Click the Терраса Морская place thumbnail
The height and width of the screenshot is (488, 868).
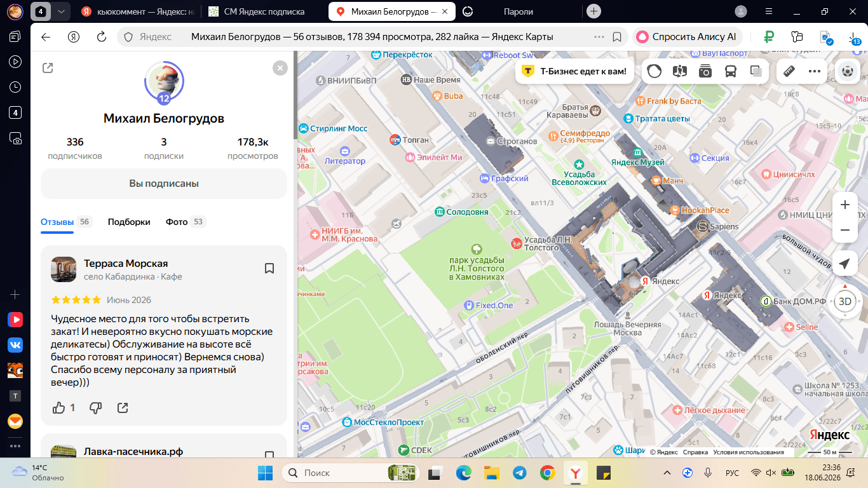(x=64, y=269)
